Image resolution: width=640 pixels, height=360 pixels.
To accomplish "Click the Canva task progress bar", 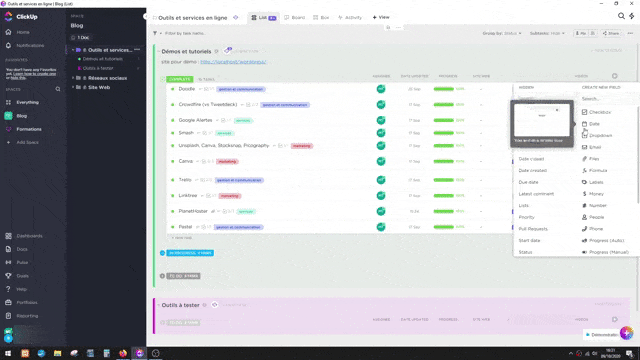I will pos(444,161).
